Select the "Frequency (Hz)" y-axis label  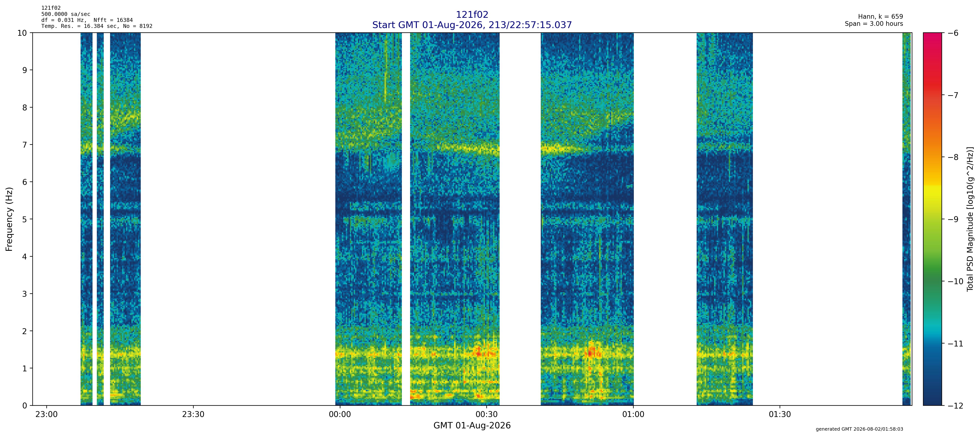click(x=10, y=219)
